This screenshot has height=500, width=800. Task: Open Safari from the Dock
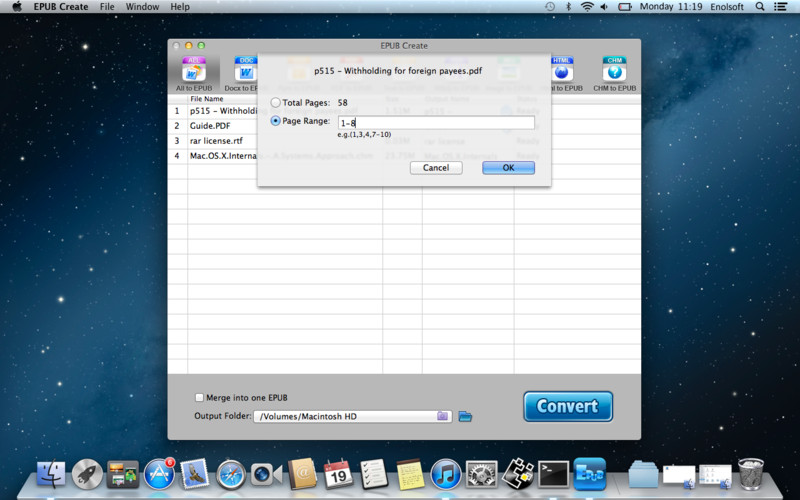coord(231,473)
